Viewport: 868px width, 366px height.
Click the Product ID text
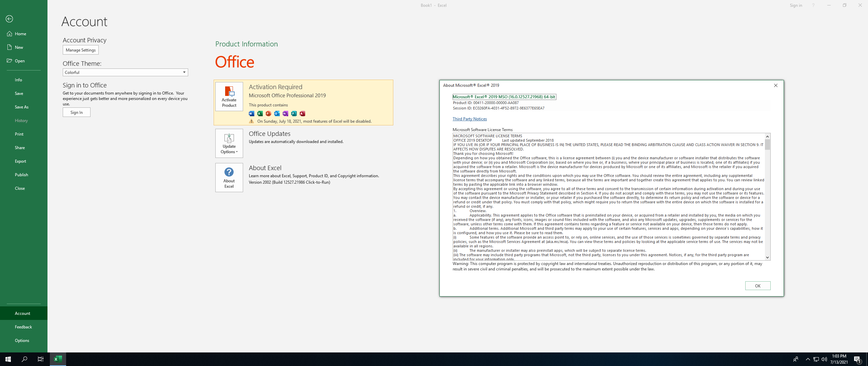[486, 103]
